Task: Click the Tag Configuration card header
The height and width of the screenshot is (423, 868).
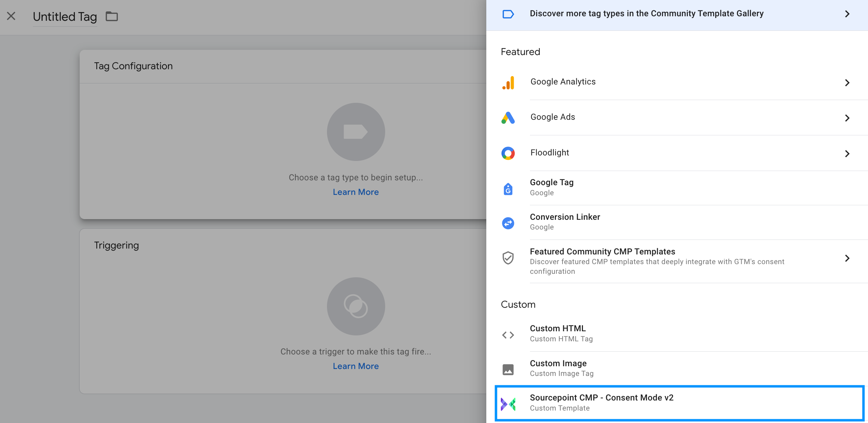Action: pyautogui.click(x=283, y=66)
